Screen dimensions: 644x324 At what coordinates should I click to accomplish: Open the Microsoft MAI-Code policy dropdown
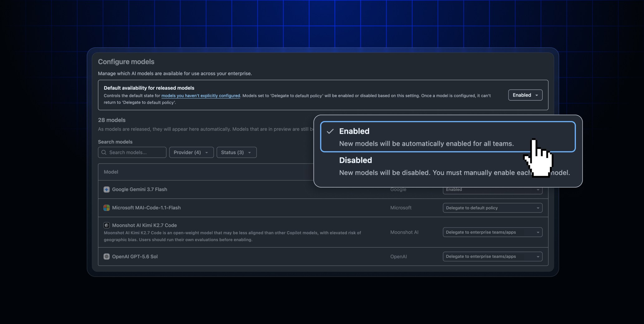click(492, 208)
